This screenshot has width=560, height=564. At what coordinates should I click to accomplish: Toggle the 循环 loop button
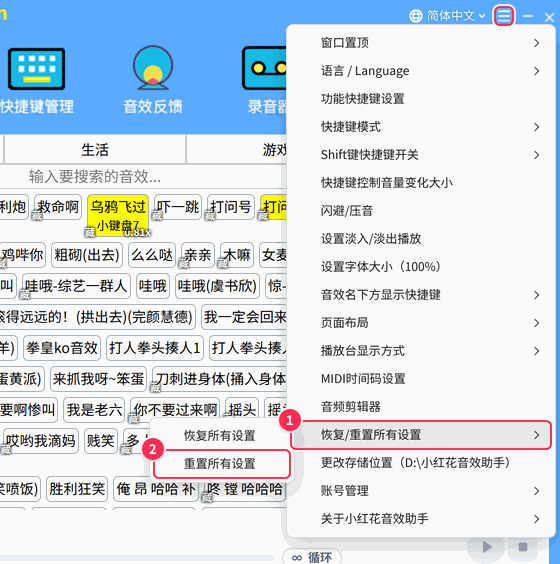tap(312, 557)
